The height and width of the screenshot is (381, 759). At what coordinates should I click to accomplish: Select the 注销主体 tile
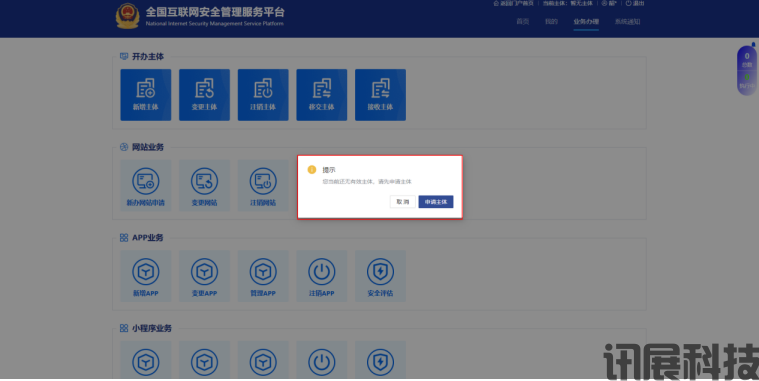pos(263,95)
